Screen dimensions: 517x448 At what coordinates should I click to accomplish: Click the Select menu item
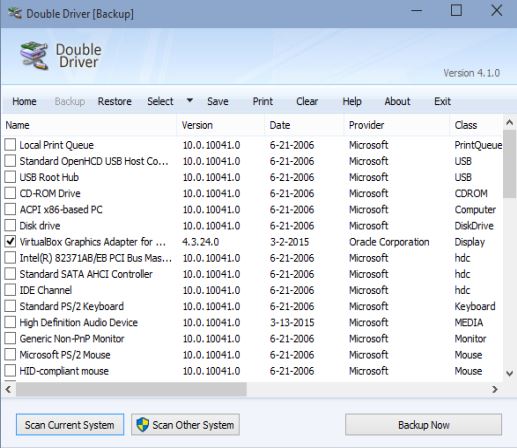160,101
